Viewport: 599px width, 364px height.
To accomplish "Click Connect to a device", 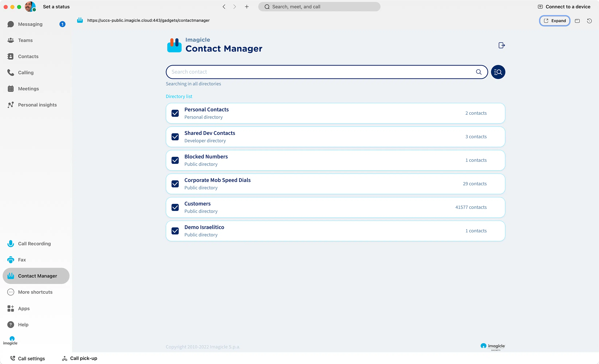I will tap(564, 7).
